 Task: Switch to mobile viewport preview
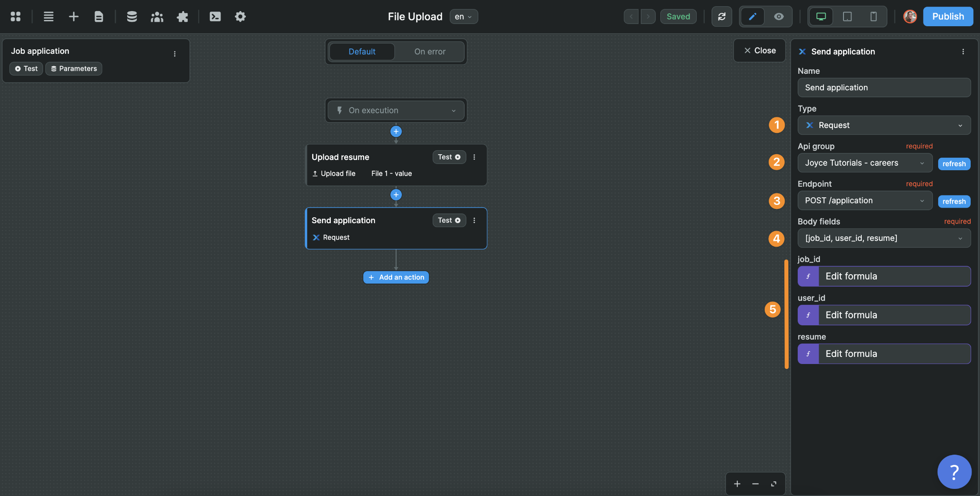tap(873, 16)
